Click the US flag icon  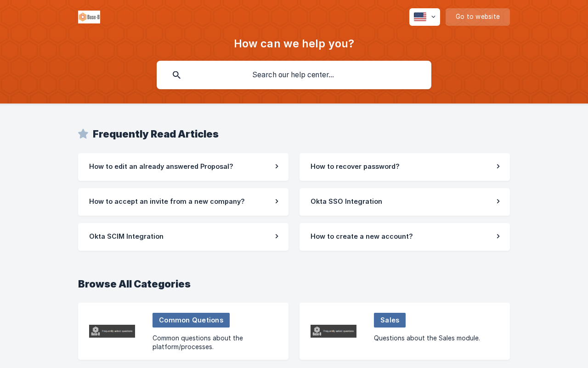pyautogui.click(x=420, y=17)
